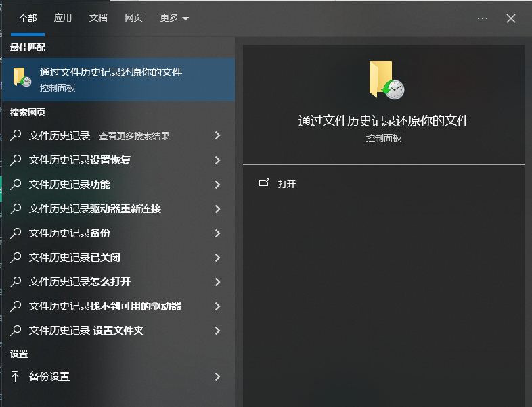
Task: Expand arrow for 文件历史记录怎么打开
Action: (x=217, y=282)
